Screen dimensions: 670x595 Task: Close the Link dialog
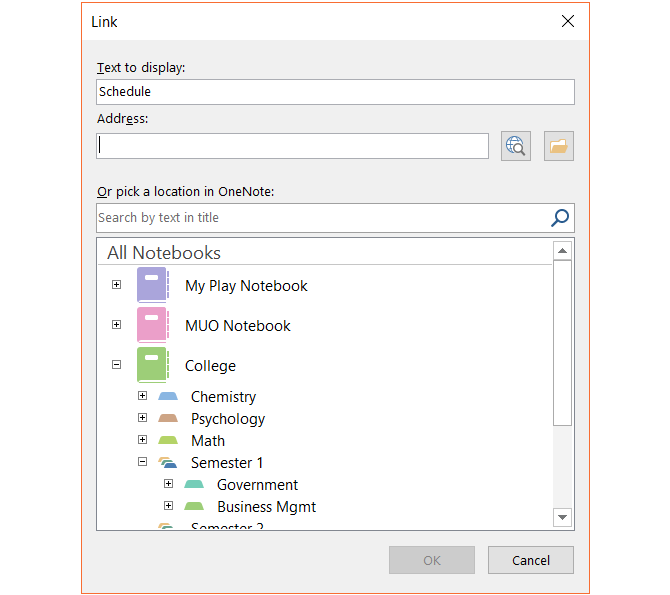(568, 21)
